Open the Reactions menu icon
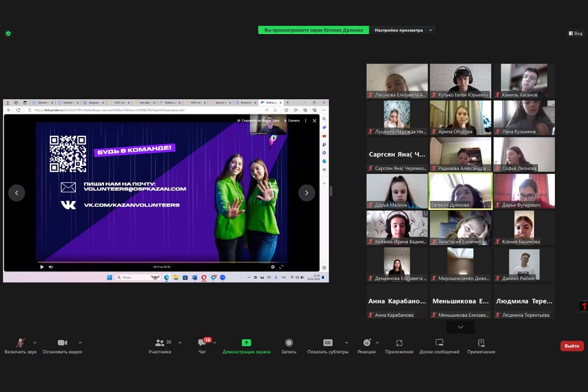 (366, 343)
